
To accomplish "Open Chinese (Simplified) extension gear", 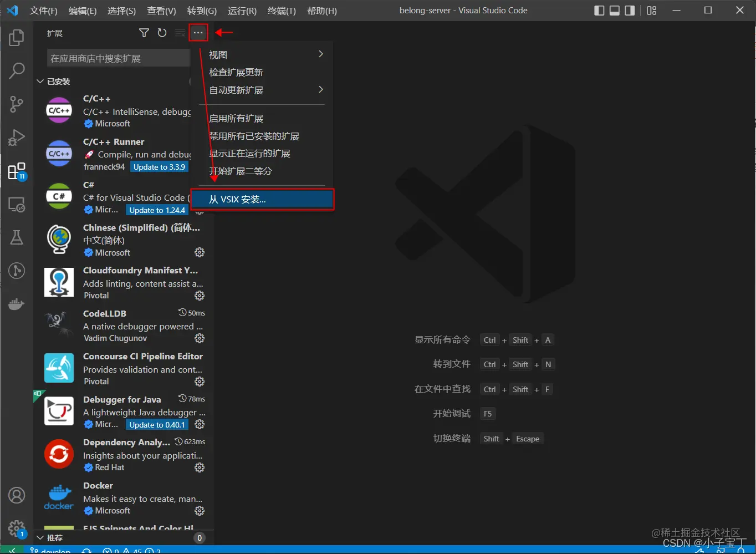I will tap(200, 252).
